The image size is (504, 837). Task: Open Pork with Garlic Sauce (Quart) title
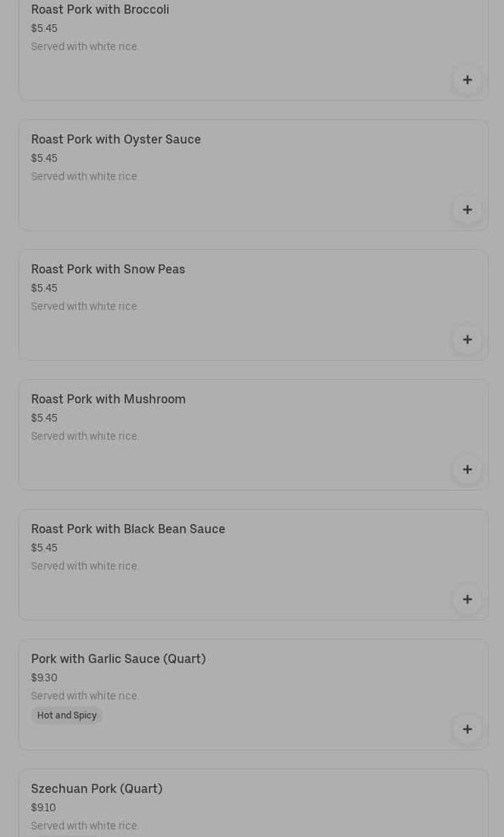118,659
